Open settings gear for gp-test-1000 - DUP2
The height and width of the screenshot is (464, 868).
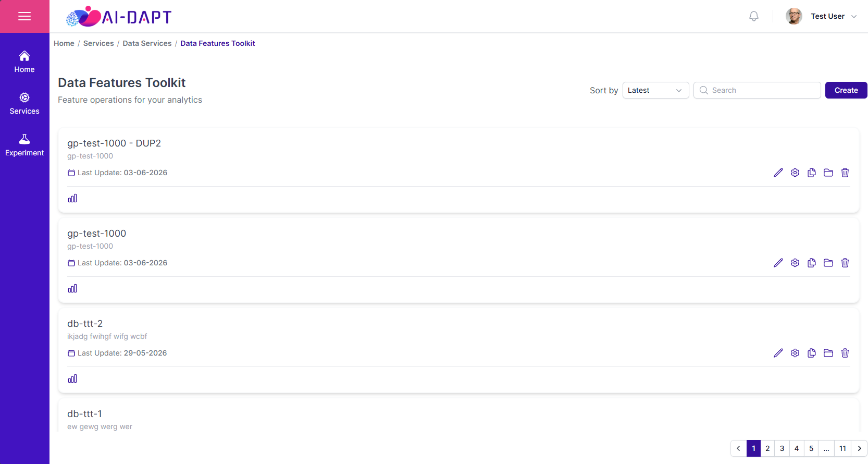[x=795, y=173]
